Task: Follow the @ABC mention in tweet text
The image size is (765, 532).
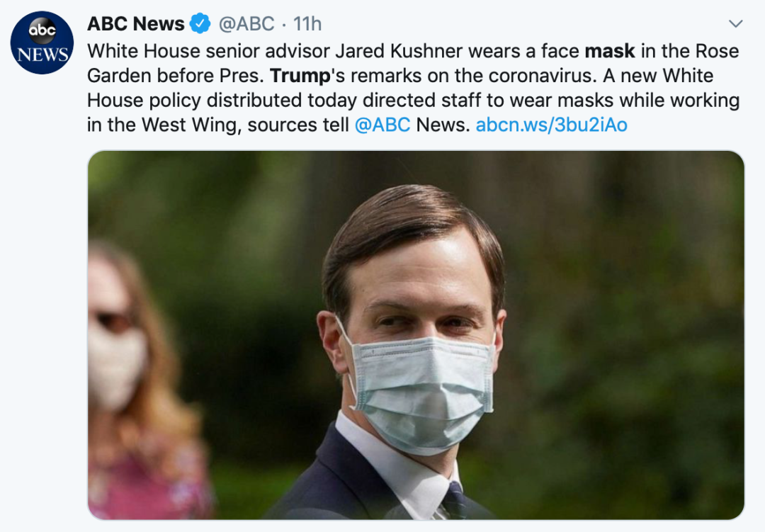Action: tap(382, 125)
